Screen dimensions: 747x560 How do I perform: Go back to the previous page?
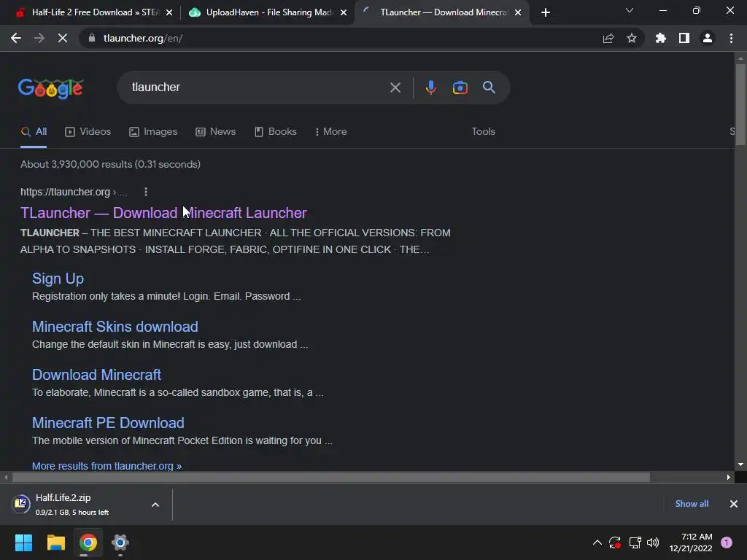click(16, 38)
